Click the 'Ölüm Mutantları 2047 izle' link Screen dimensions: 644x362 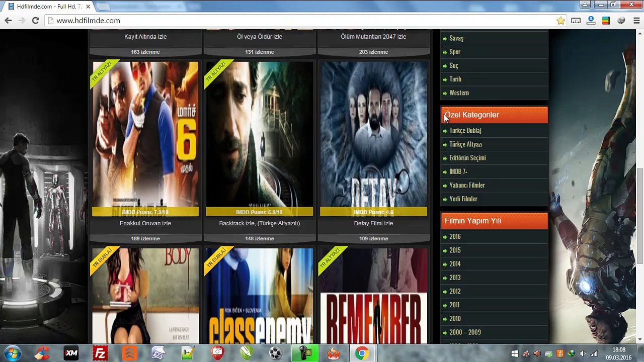pyautogui.click(x=373, y=37)
